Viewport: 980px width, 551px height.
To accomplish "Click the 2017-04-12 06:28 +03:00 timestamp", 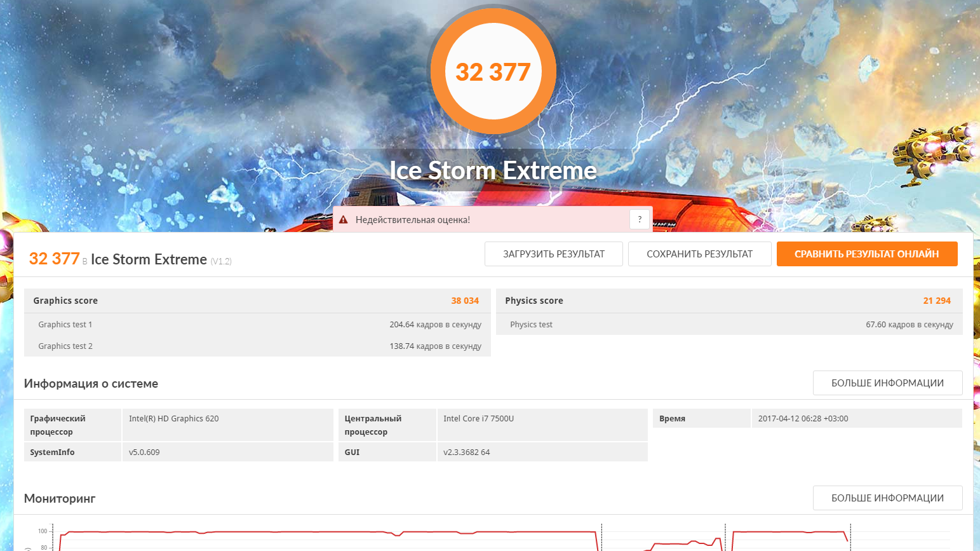I will (803, 418).
